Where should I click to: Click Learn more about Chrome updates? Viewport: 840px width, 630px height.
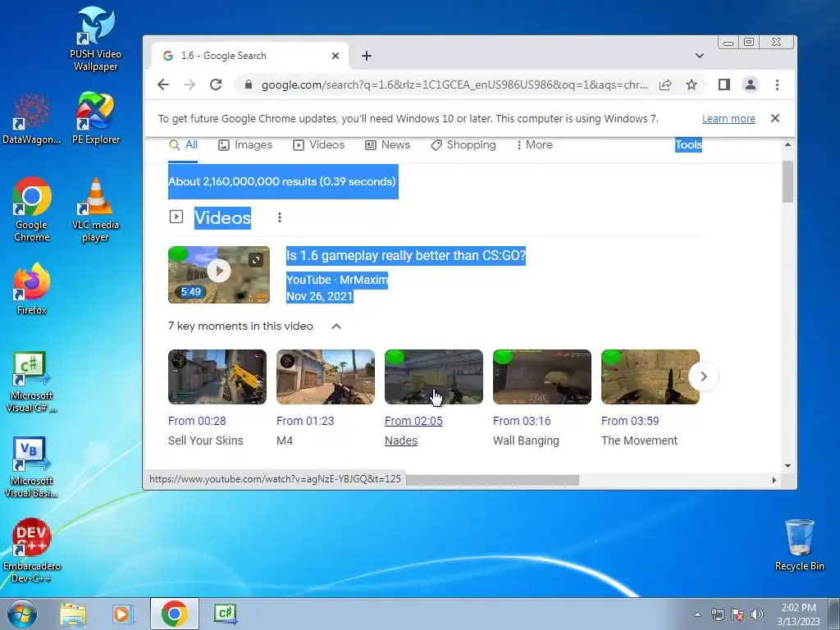click(728, 118)
